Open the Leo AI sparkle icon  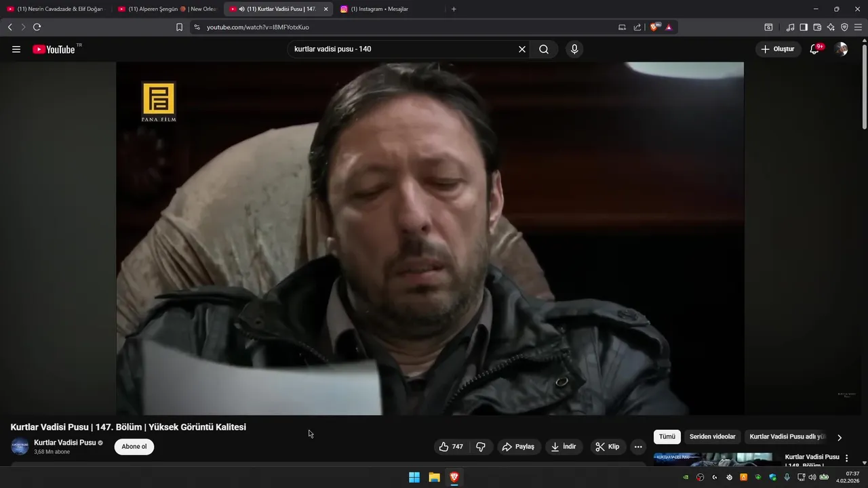831,27
